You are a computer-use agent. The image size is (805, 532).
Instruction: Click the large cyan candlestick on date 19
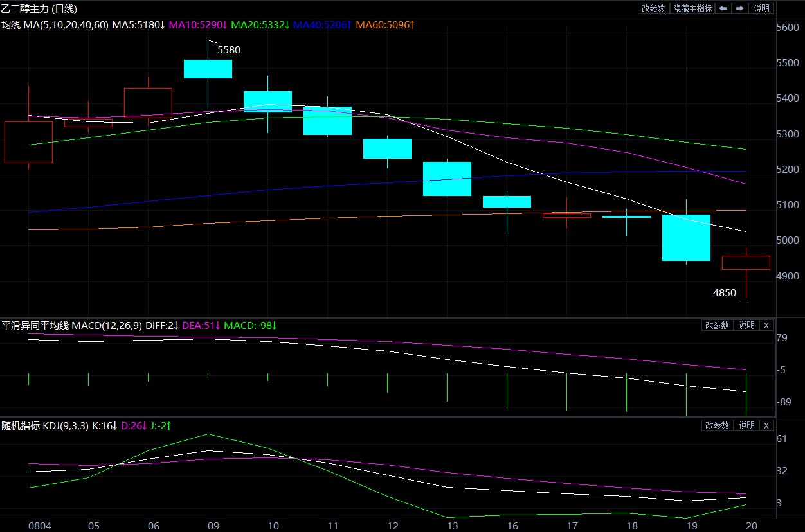[x=686, y=237]
